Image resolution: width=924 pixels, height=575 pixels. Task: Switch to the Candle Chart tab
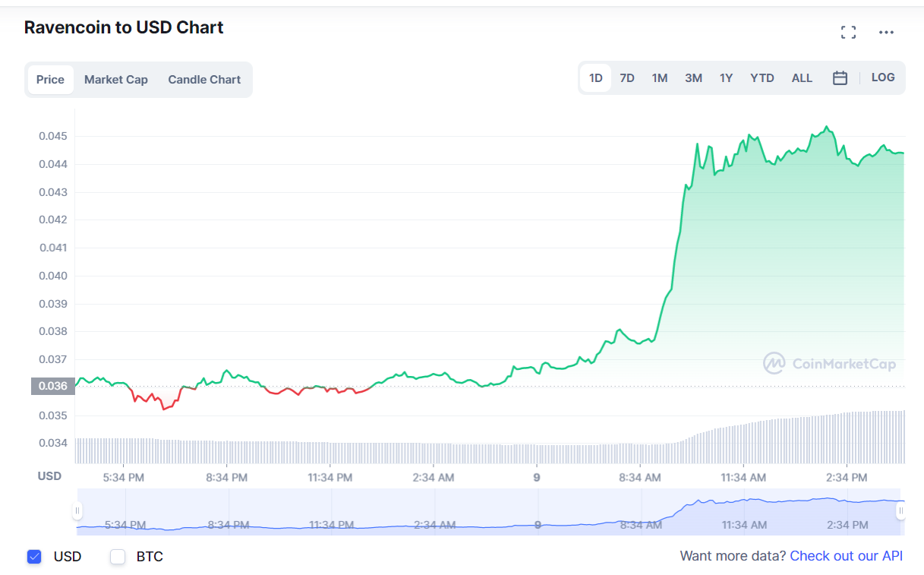204,80
